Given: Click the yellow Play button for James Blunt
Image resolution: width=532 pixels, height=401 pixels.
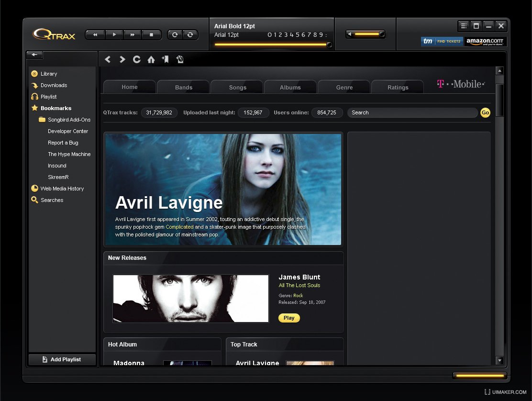Looking at the screenshot, I should coord(289,318).
